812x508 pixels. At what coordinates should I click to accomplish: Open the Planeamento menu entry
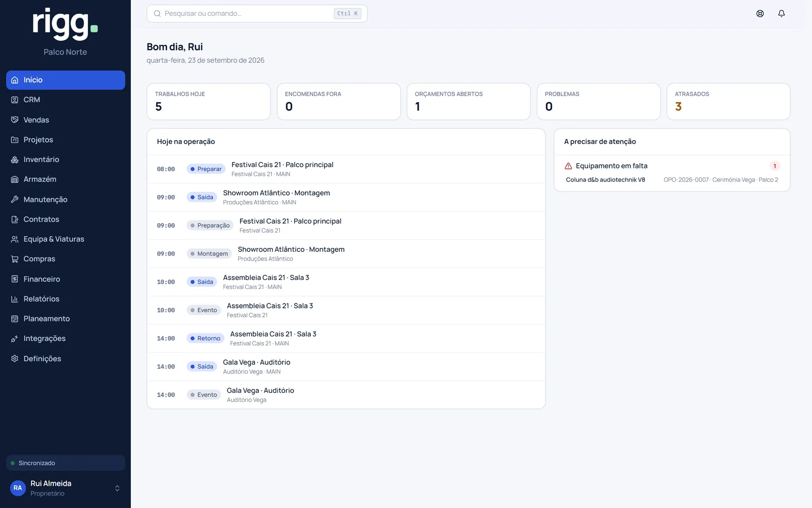(x=65, y=319)
